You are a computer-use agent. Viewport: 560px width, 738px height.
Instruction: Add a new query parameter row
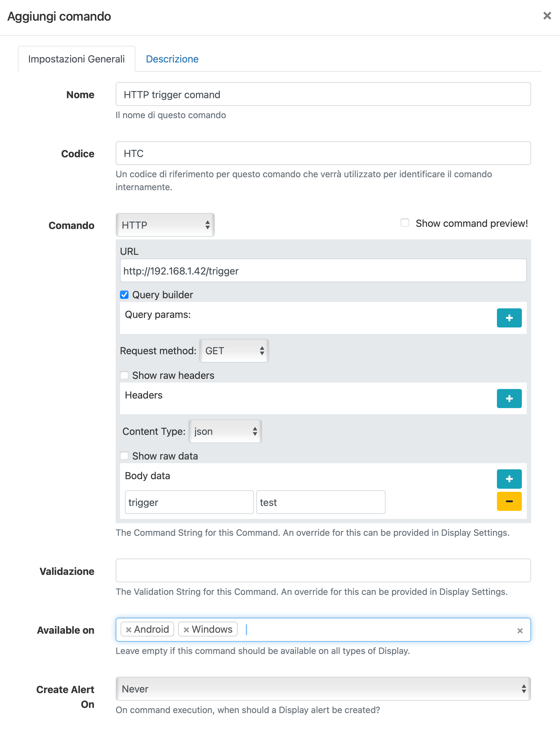click(x=509, y=318)
